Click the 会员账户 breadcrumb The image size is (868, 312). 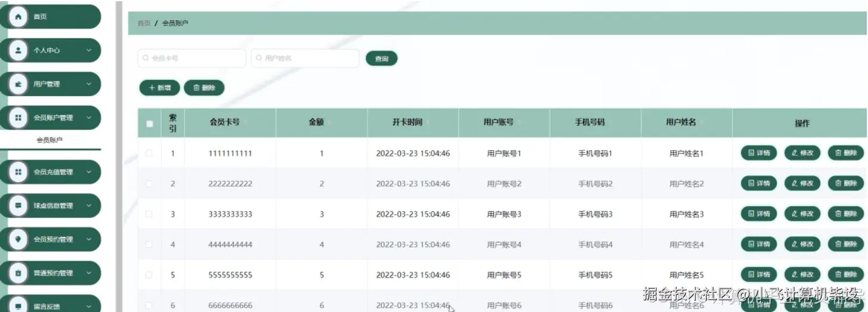tap(175, 23)
